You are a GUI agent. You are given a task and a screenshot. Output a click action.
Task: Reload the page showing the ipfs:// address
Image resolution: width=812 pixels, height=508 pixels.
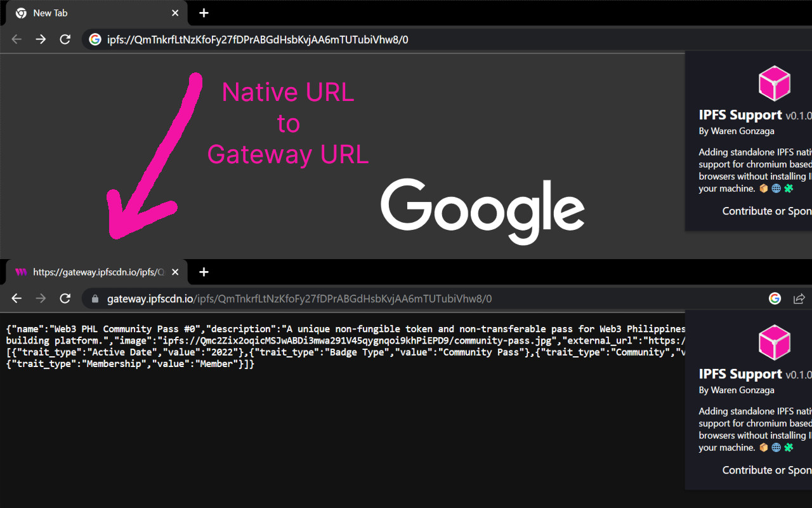click(65, 39)
